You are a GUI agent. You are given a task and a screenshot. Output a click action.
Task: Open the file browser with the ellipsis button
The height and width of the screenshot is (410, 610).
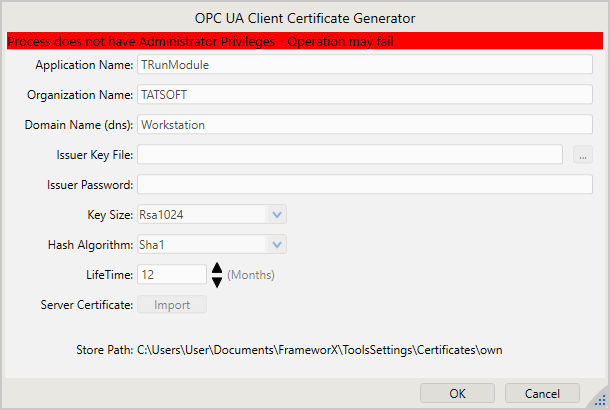(584, 154)
